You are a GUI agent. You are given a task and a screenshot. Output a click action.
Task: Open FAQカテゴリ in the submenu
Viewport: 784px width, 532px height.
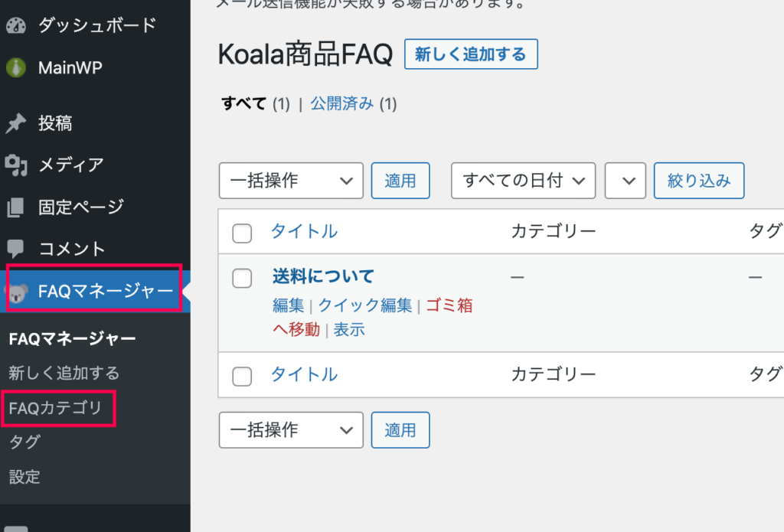(55, 408)
